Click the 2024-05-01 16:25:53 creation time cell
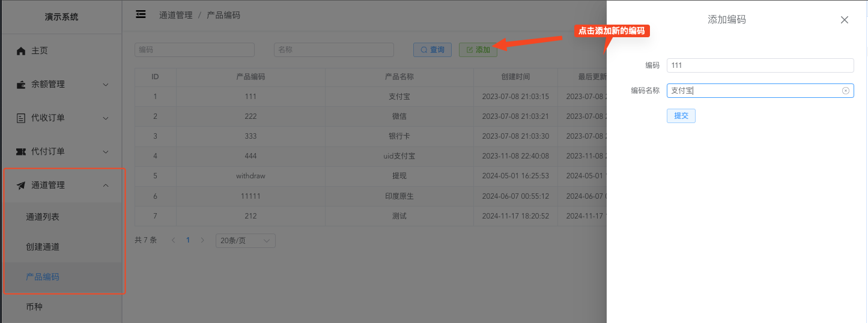This screenshot has height=323, width=868. 516,176
